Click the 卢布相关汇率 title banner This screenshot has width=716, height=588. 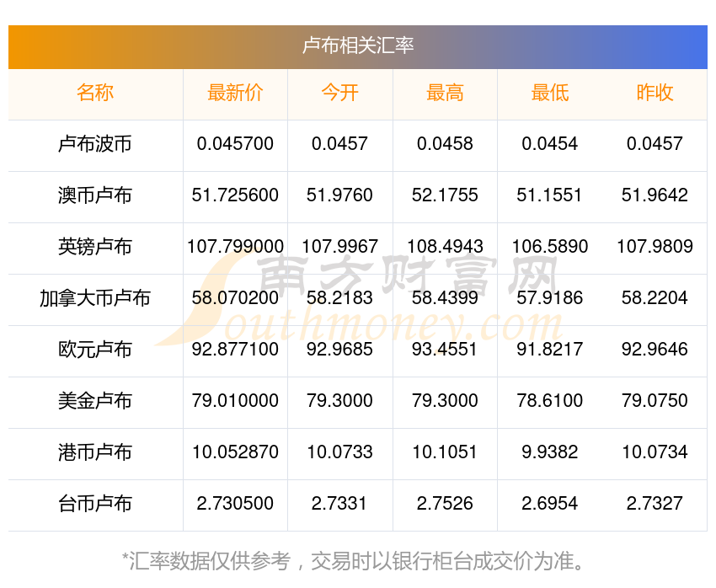[x=357, y=46]
